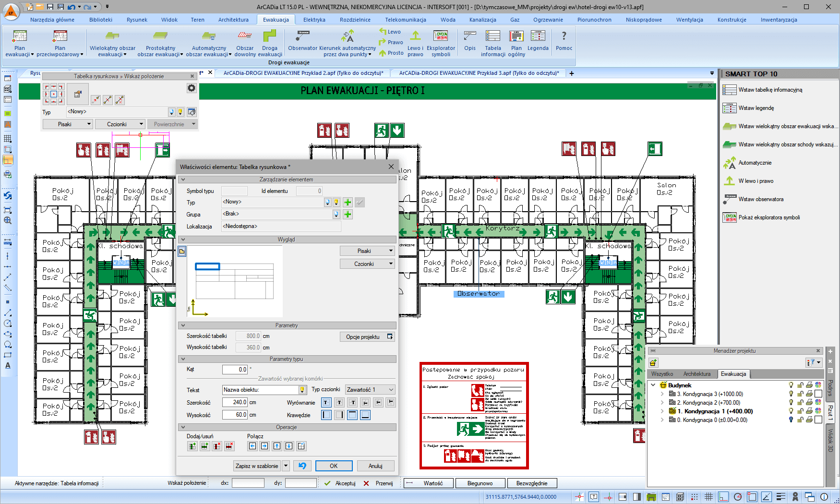Toggle the lock for Kondygnacja 1
Viewport: 840px width, 504px height.
(800, 411)
